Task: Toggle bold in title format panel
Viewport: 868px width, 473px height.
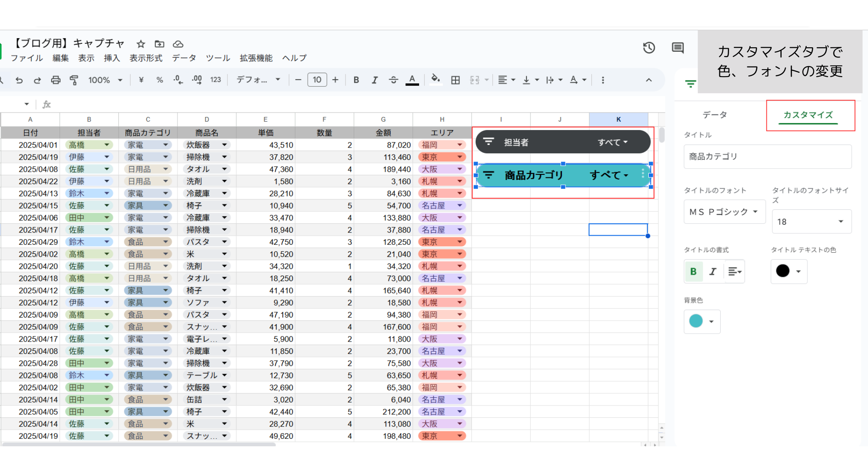Action: tap(694, 272)
